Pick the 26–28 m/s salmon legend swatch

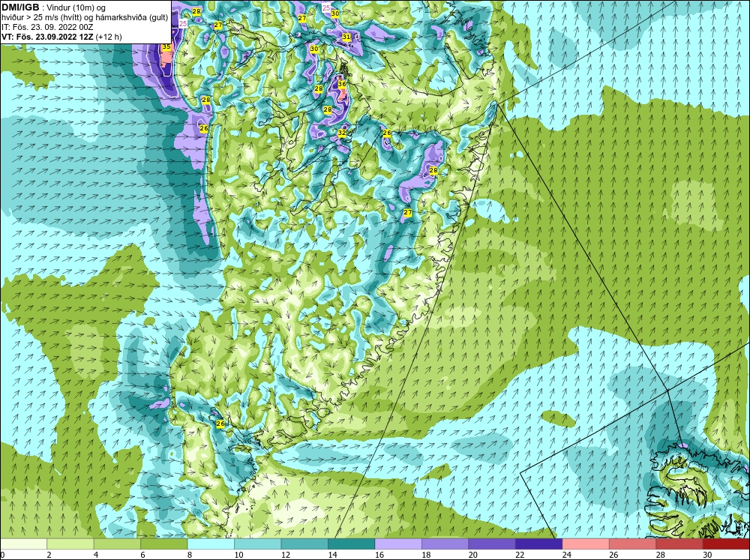click(x=633, y=544)
